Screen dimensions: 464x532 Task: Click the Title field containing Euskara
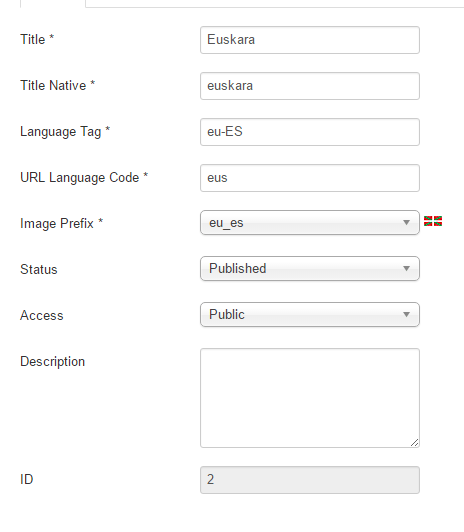[x=310, y=40]
